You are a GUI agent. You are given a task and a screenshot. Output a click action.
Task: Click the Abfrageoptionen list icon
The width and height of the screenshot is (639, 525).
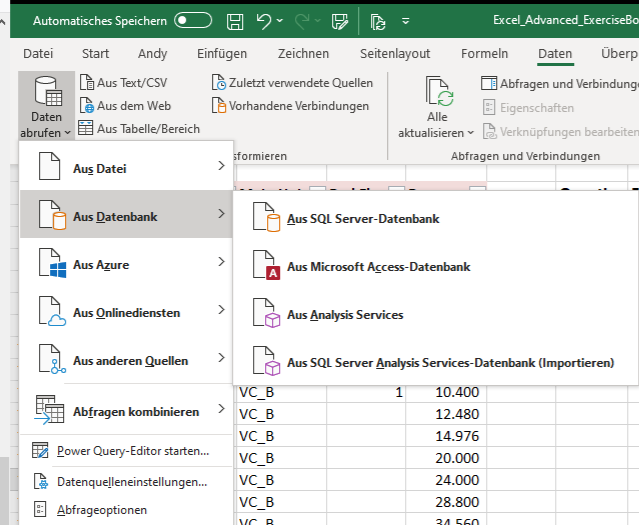pos(40,510)
